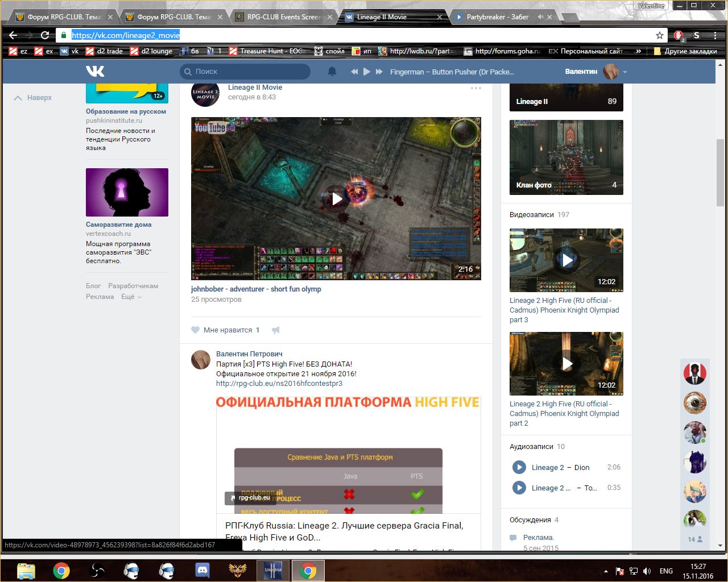Open the rpg-club.eu contest link
This screenshot has height=582, width=728.
pos(279,384)
